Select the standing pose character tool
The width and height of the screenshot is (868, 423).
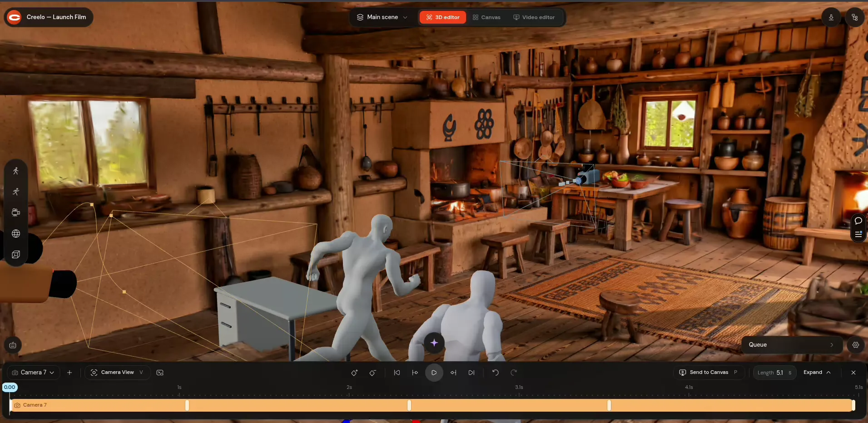[16, 171]
